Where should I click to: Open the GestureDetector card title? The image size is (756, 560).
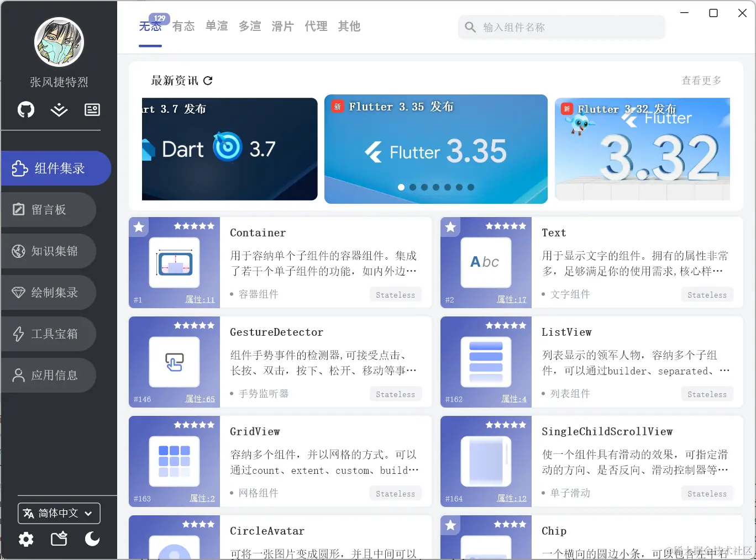tap(277, 332)
